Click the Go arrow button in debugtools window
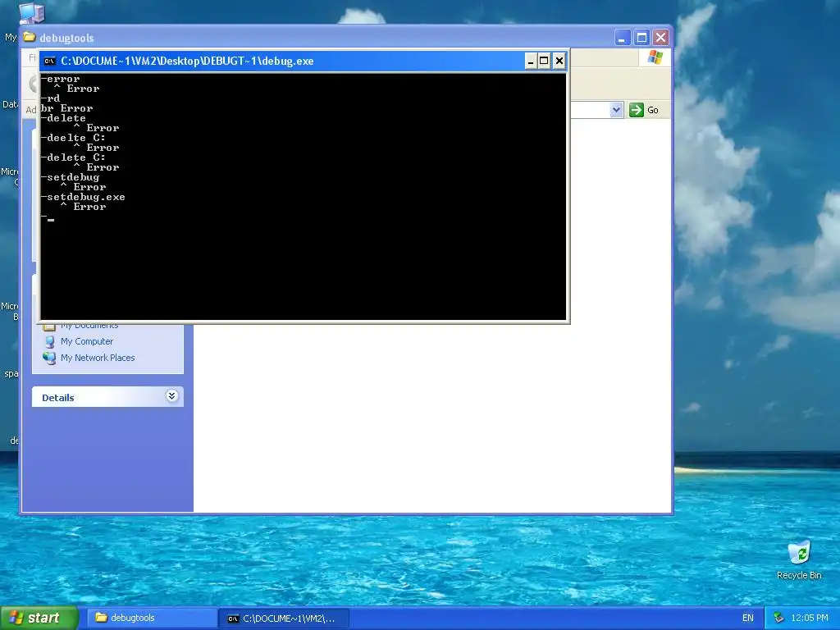This screenshot has height=630, width=840. tap(636, 110)
